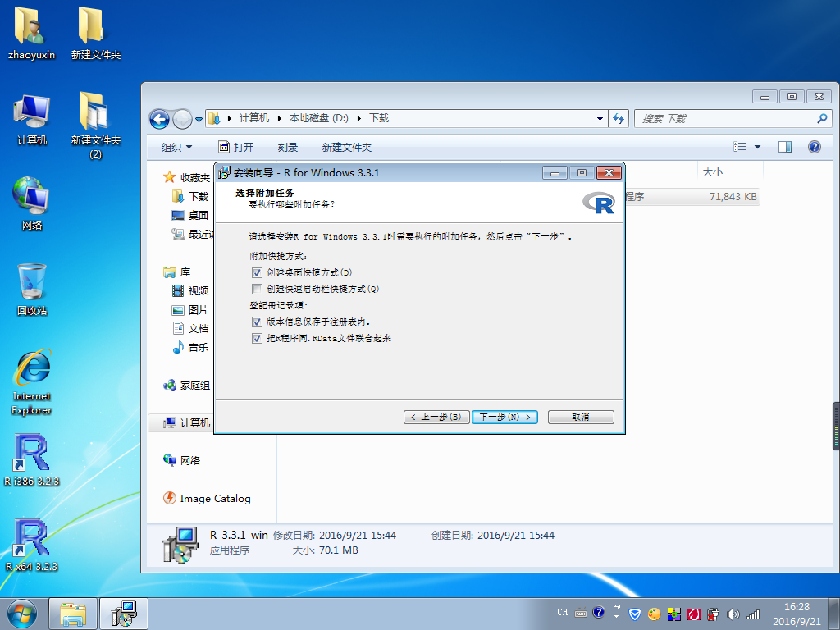The width and height of the screenshot is (840, 630).
Task: Select 新建文件夹 desktop folder
Action: pos(96,33)
